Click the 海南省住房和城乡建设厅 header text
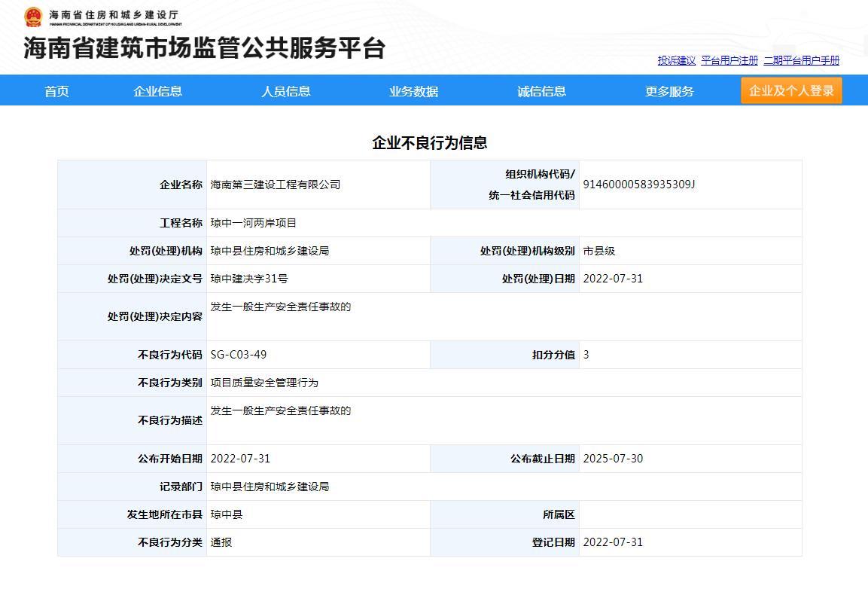This screenshot has height=598, width=868. tap(114, 14)
